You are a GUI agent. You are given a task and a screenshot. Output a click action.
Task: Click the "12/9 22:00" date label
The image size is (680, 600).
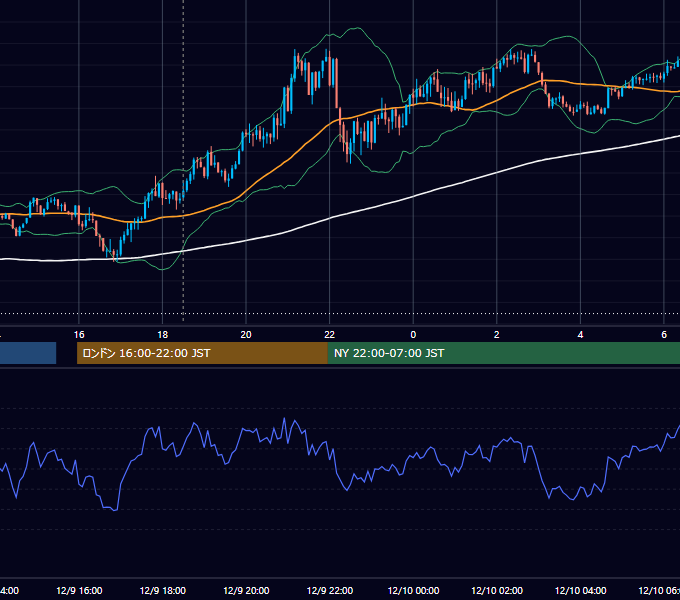tap(330, 590)
